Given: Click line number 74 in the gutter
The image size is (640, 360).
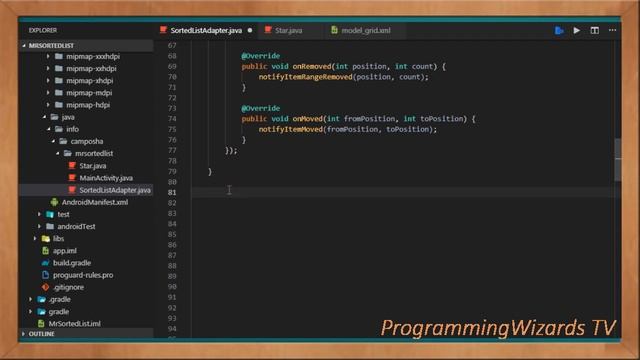Looking at the screenshot, I should click(x=172, y=119).
